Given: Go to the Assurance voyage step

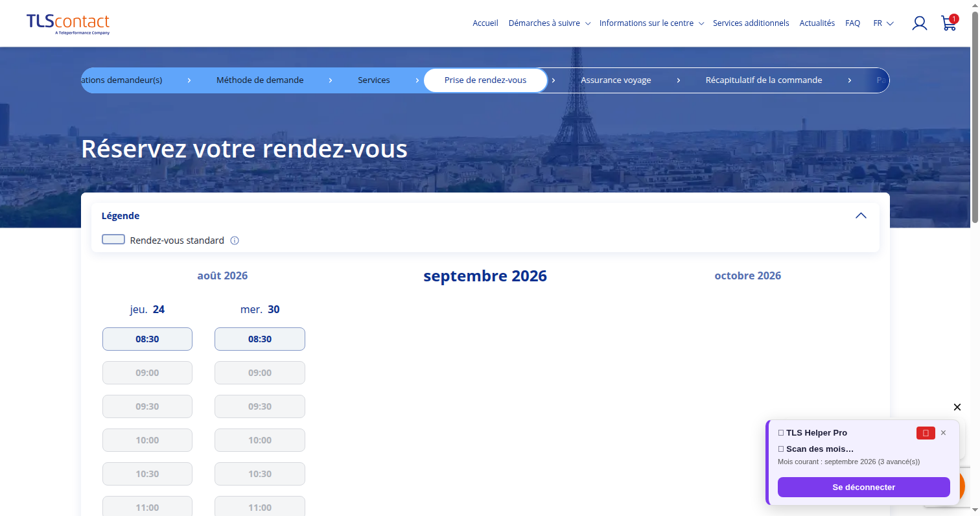Looking at the screenshot, I should [x=616, y=80].
